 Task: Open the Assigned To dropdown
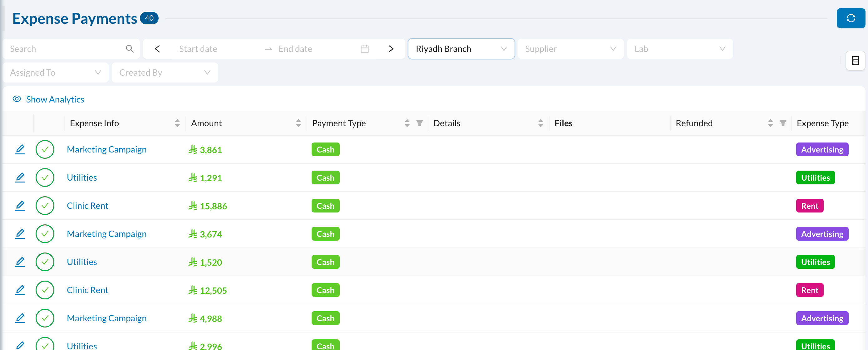pyautogui.click(x=56, y=72)
